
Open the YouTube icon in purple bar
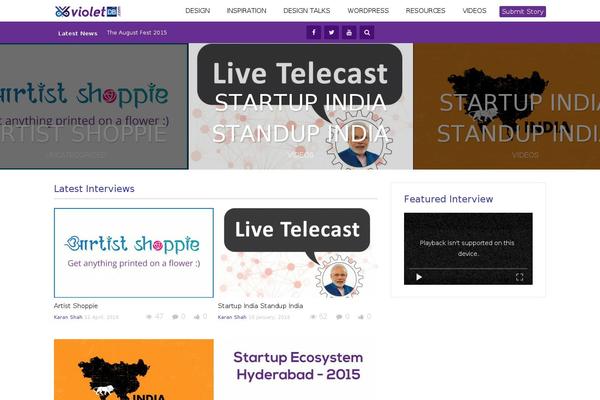(349, 33)
